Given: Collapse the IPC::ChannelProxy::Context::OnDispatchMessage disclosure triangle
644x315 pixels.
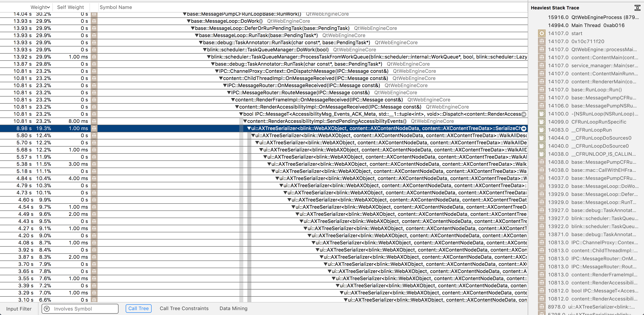Looking at the screenshot, I should pyautogui.click(x=217, y=71).
